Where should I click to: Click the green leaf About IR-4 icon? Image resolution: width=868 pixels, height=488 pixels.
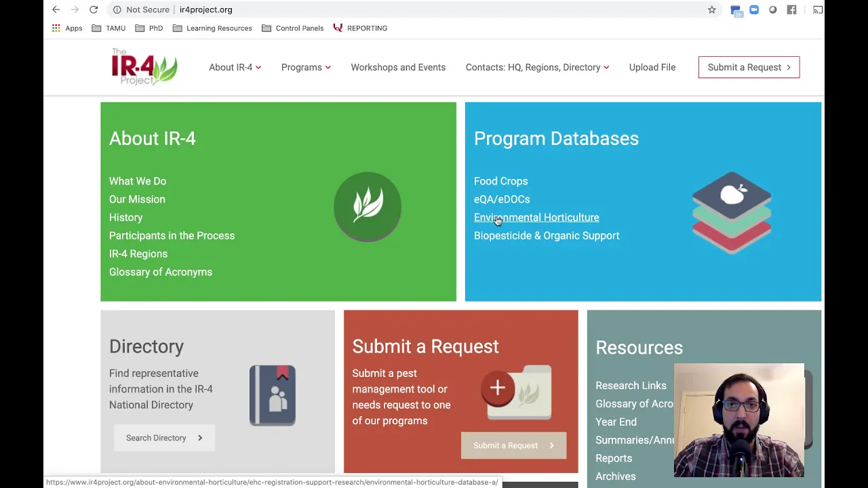coord(368,207)
